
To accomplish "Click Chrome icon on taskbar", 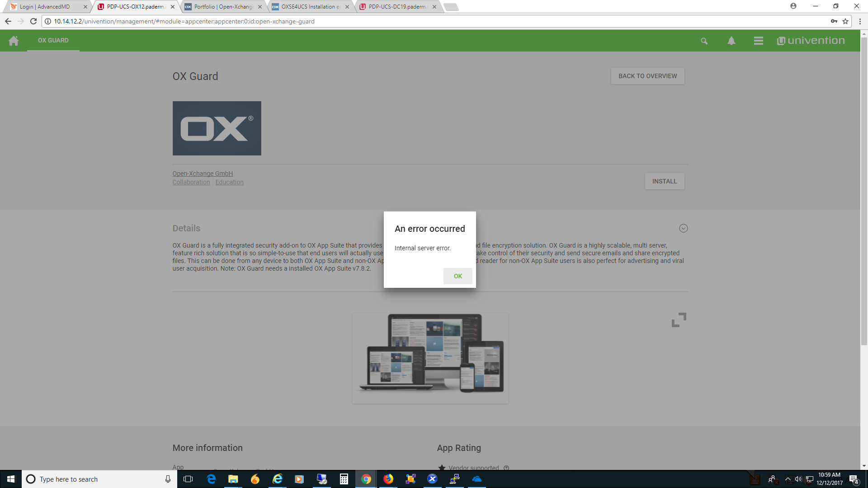I will [x=366, y=479].
